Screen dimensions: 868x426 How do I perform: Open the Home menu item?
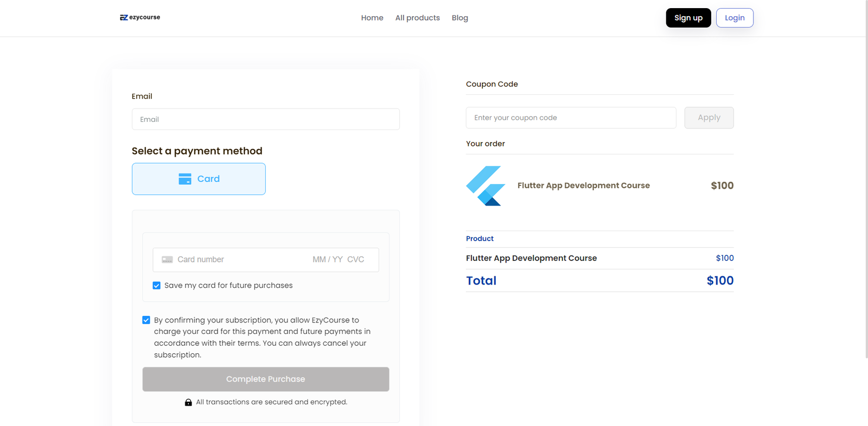(x=372, y=18)
